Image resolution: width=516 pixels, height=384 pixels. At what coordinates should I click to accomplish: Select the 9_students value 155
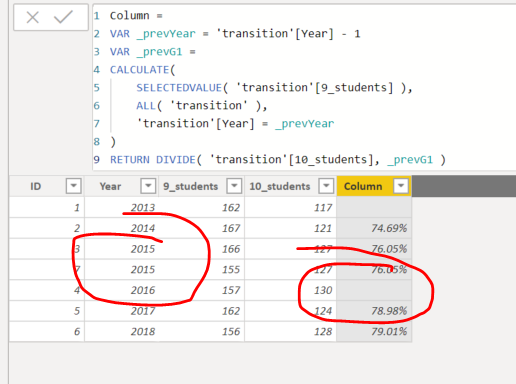coord(201,269)
